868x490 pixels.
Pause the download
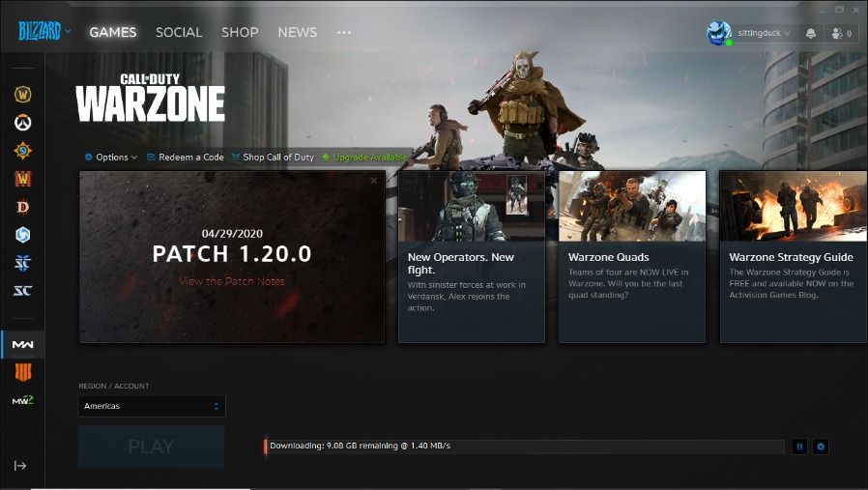pyautogui.click(x=799, y=447)
